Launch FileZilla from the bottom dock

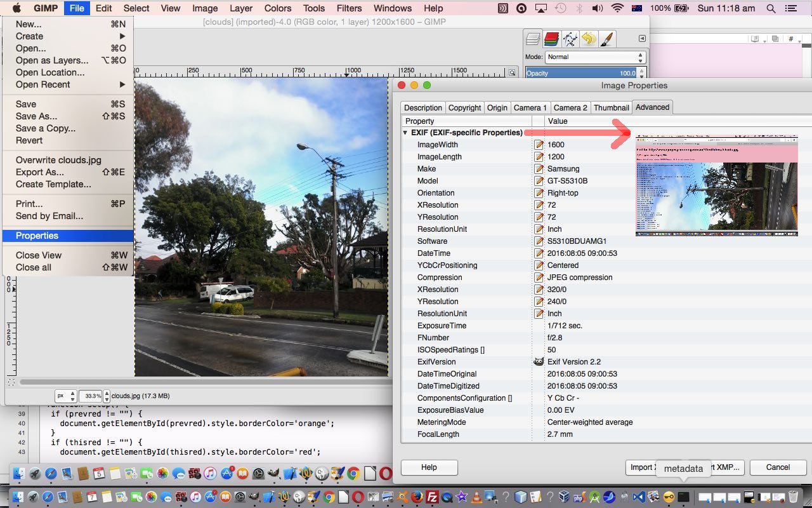coord(433,497)
